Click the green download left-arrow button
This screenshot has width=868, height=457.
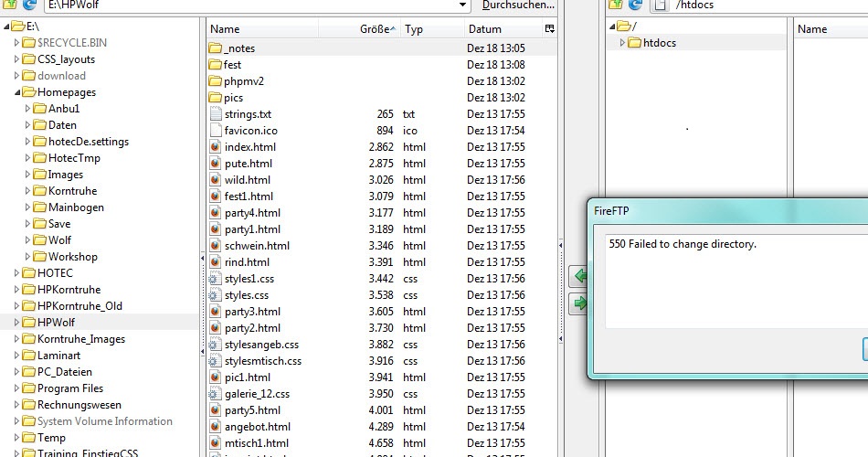coord(578,275)
